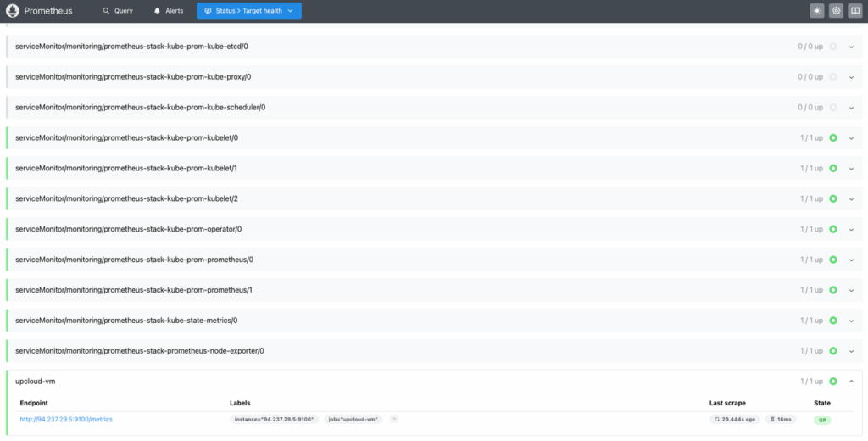Viewport: 868px width, 441px height.
Task: Open the Query page
Action: [117, 10]
